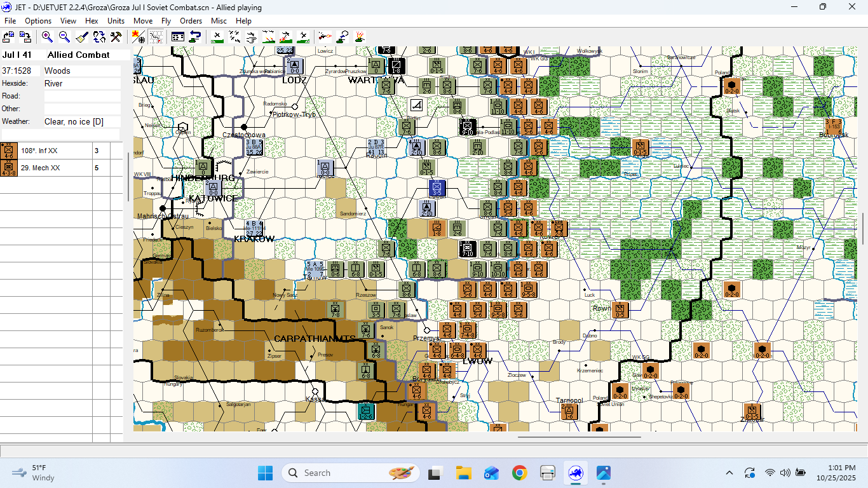Image resolution: width=868 pixels, height=488 pixels.
Task: Click the zoom out magnifier icon
Action: coord(64,36)
